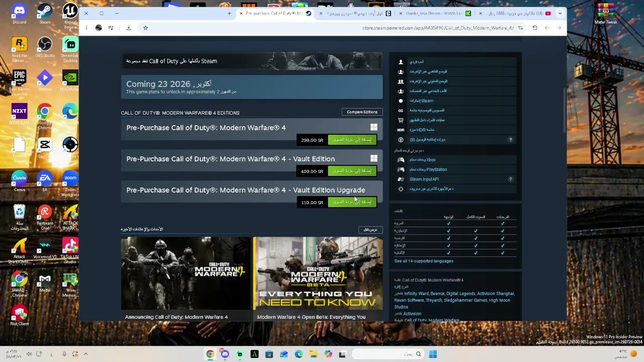
Task: View site information icon beside the URL
Action: (x=521, y=28)
